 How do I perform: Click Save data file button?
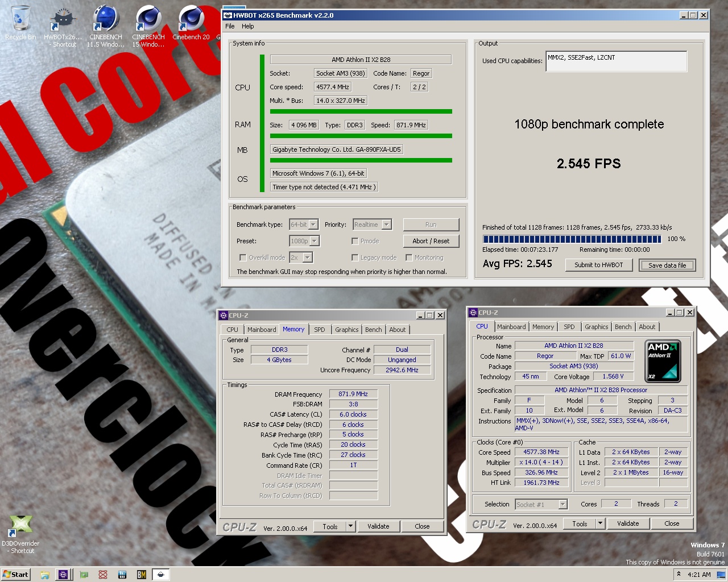tap(667, 265)
